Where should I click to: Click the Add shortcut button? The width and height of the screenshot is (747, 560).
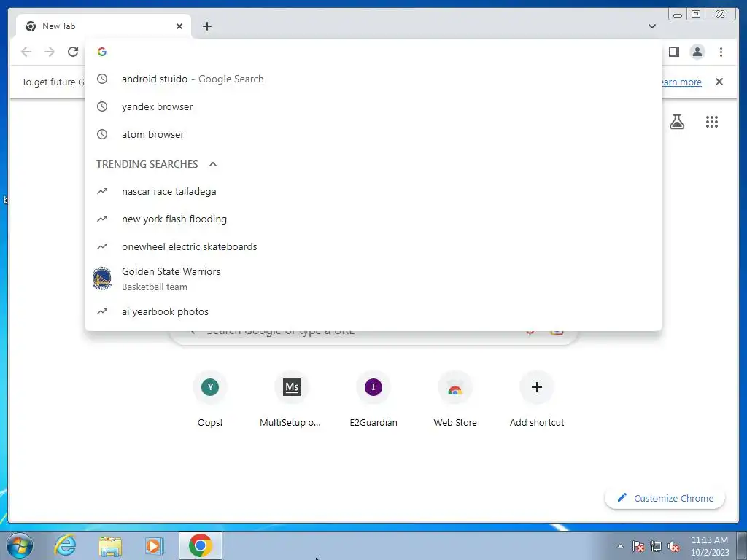(x=537, y=399)
